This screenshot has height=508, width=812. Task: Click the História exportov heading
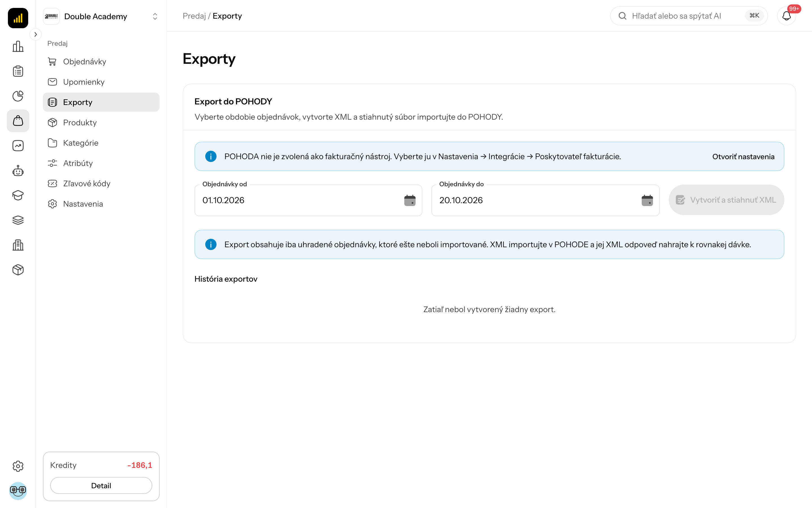pyautogui.click(x=226, y=279)
